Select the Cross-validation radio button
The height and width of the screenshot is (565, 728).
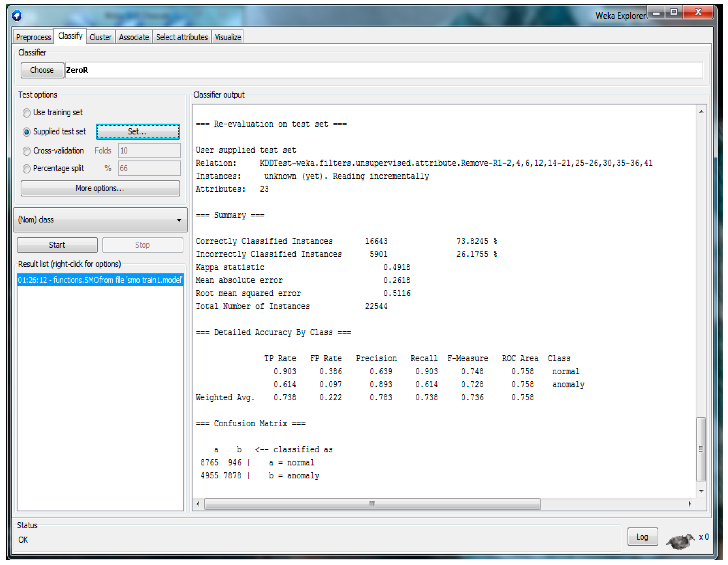pyautogui.click(x=27, y=151)
